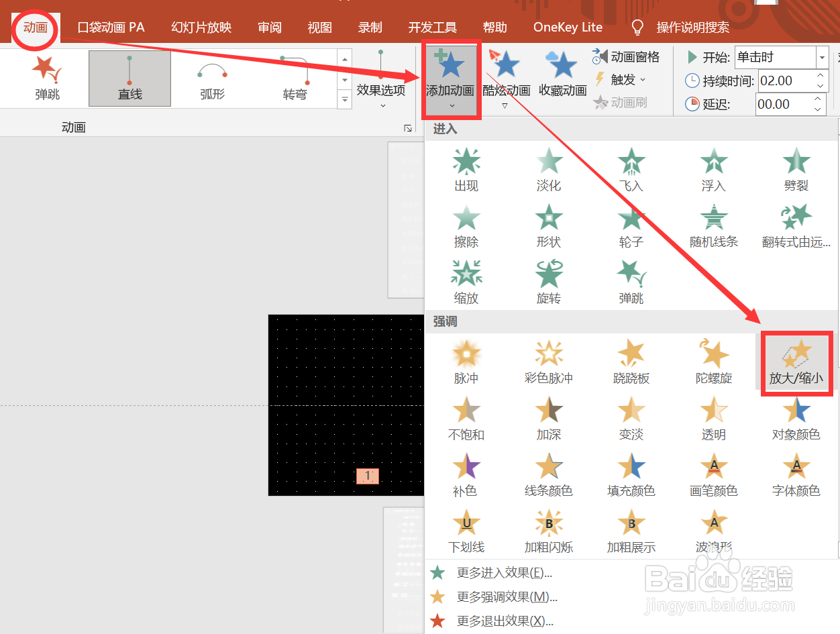Apply the 放大/缩小 emphasis effect

(x=796, y=363)
